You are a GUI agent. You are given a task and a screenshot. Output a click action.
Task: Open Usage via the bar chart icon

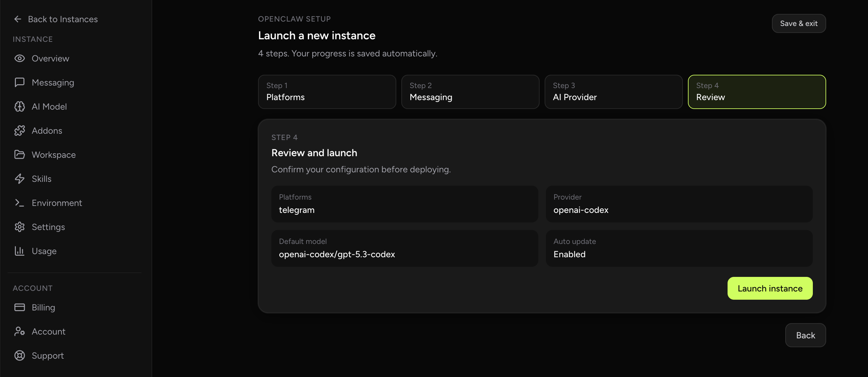[20, 251]
